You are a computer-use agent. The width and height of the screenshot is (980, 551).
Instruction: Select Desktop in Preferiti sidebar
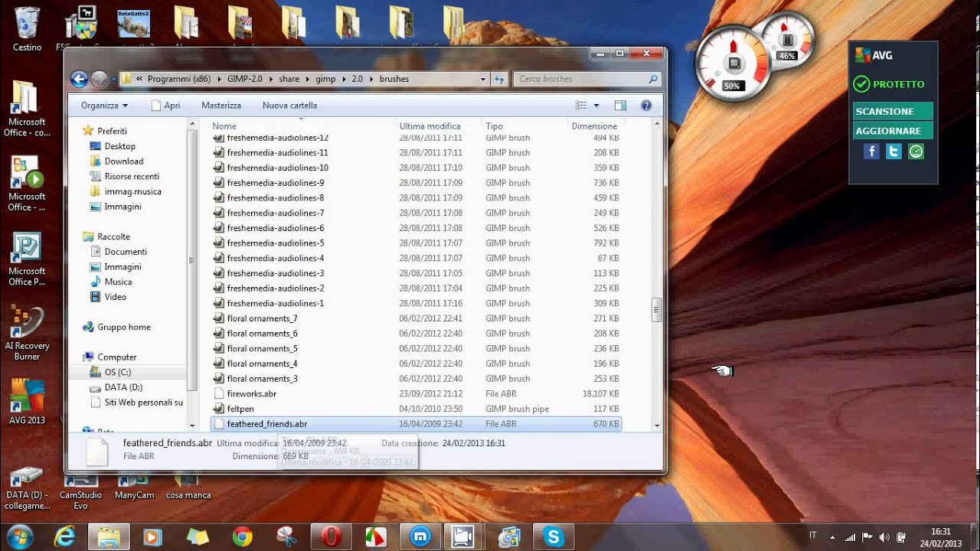click(x=119, y=146)
